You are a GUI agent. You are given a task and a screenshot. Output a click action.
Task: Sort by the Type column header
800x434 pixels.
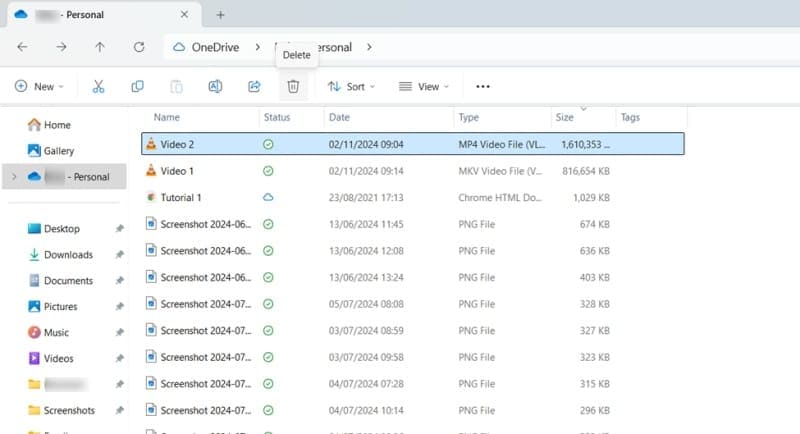click(x=468, y=117)
